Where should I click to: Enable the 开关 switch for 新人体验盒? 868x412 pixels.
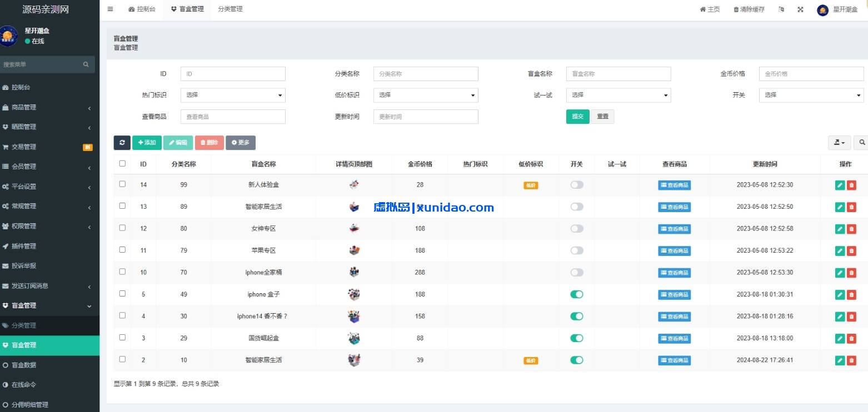point(576,185)
